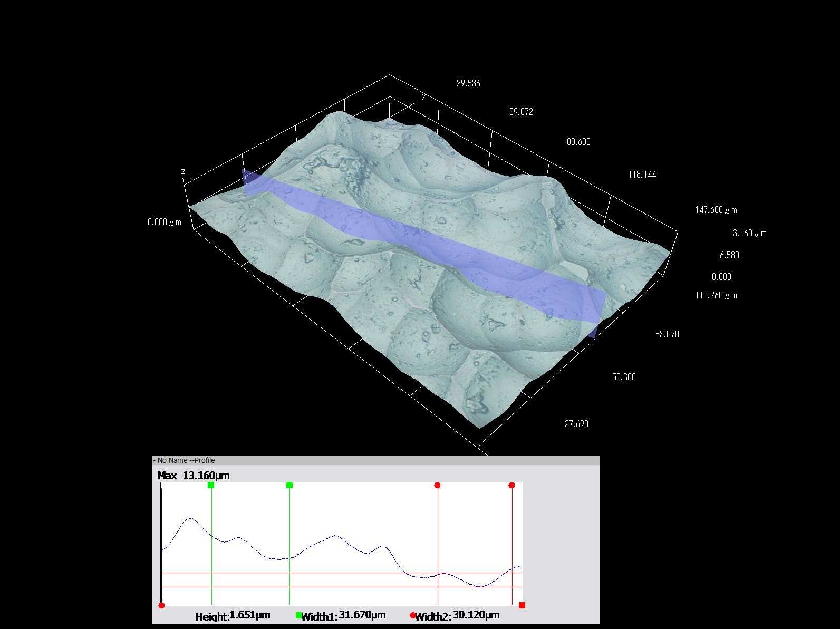840x629 pixels.
Task: Click the Max 13.160µm label
Action: 194,476
